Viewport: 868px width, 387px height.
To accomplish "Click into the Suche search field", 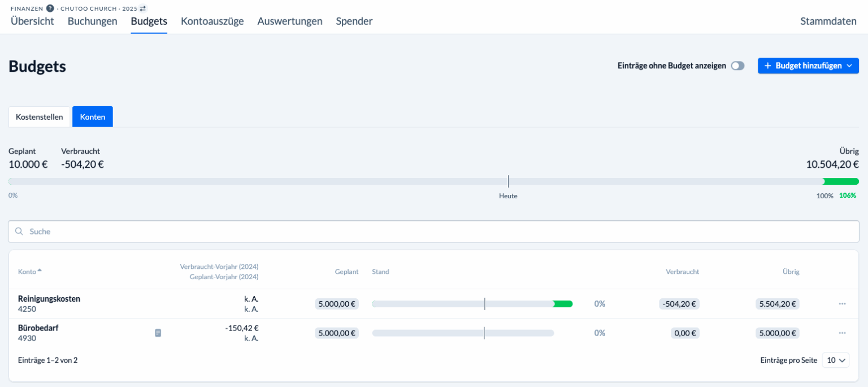I will tap(434, 232).
